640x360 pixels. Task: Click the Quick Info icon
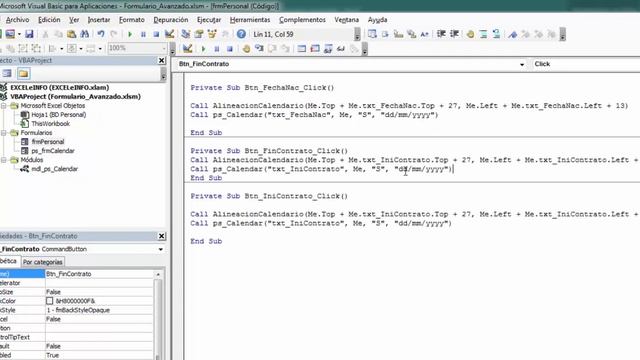[398, 34]
